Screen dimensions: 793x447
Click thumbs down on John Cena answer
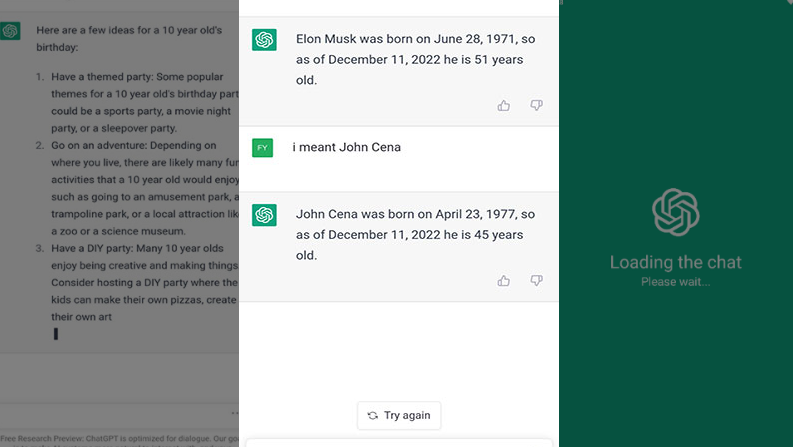click(x=536, y=281)
